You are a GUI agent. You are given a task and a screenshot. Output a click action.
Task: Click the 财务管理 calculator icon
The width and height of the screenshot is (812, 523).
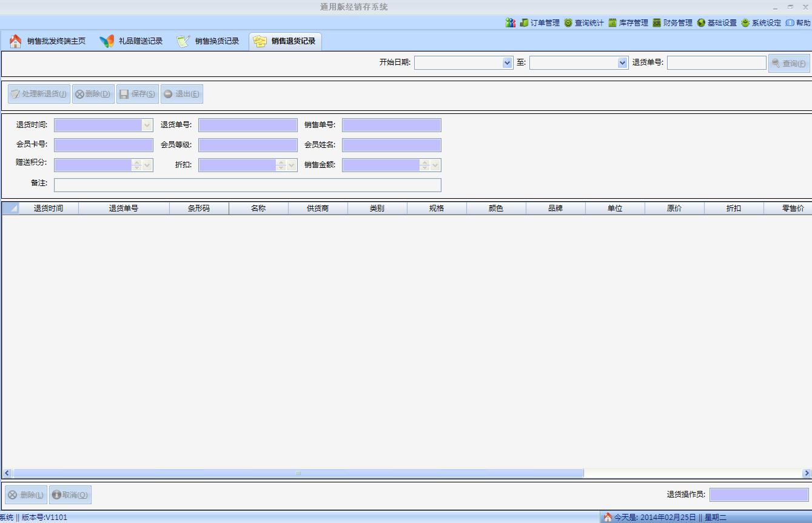point(657,23)
